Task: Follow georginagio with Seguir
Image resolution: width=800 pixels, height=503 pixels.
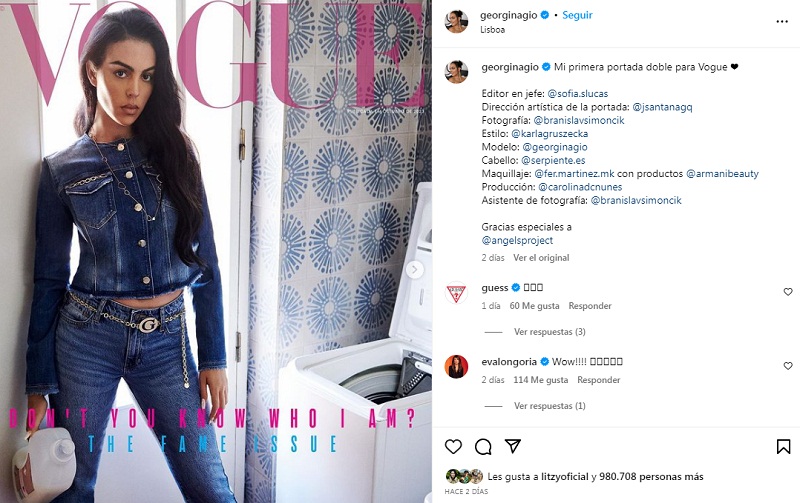Action: click(577, 15)
